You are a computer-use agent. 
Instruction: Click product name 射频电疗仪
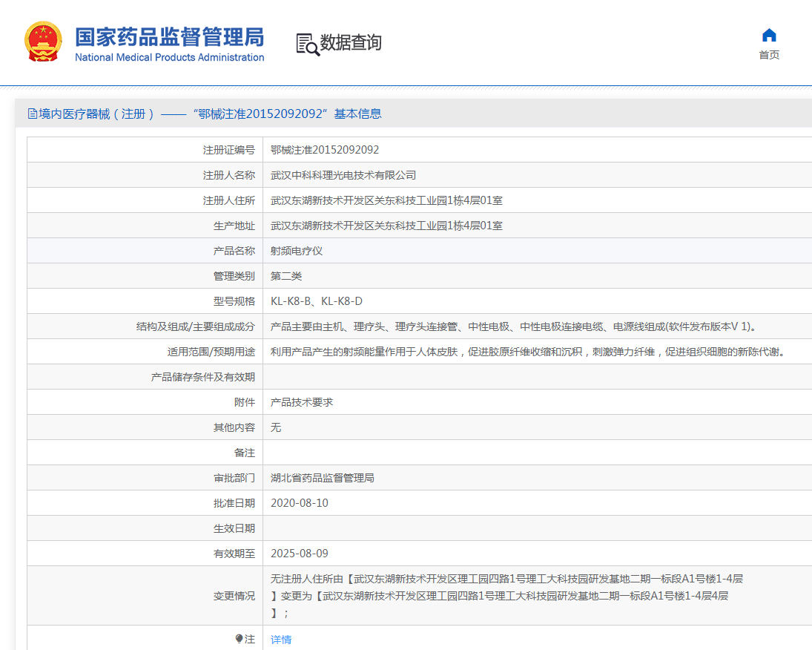tap(296, 251)
